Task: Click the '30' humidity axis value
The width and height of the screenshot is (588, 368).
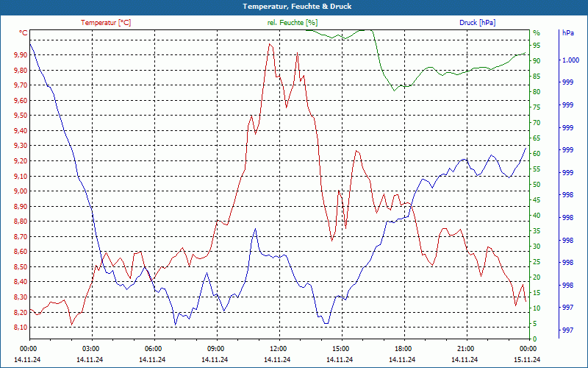Action: (537, 247)
